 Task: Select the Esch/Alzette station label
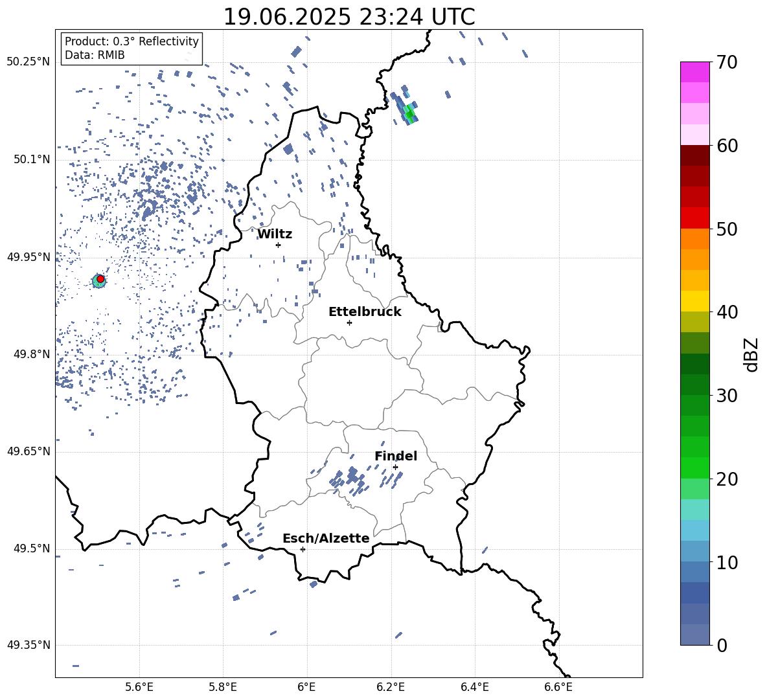point(326,538)
